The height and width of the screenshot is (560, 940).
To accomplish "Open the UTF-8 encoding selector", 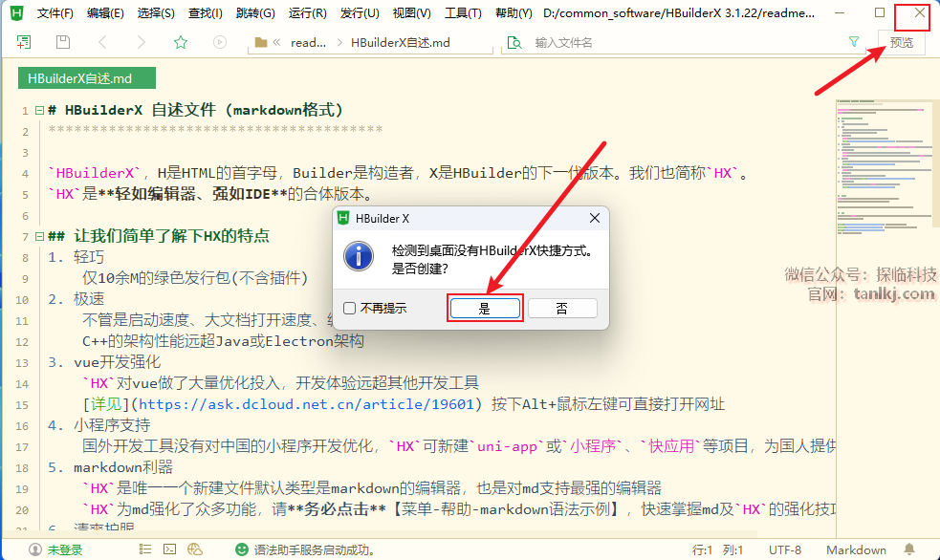I will pos(785,549).
